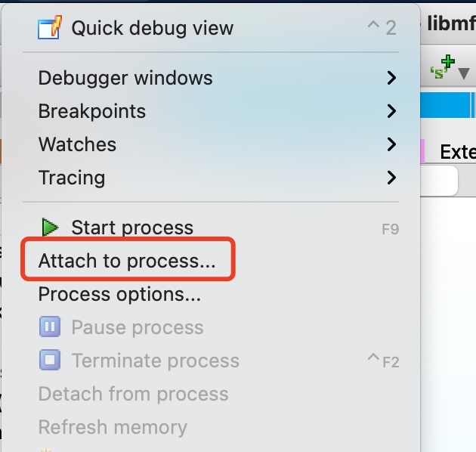Click the Watches menu label
Screen dimensions: 476x452
point(77,144)
